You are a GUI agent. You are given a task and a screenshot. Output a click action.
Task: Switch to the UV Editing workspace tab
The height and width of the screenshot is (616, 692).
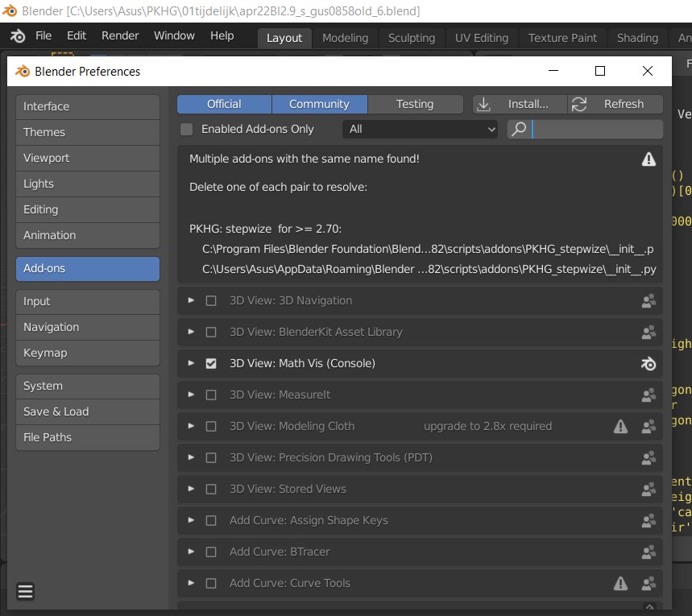coord(482,39)
